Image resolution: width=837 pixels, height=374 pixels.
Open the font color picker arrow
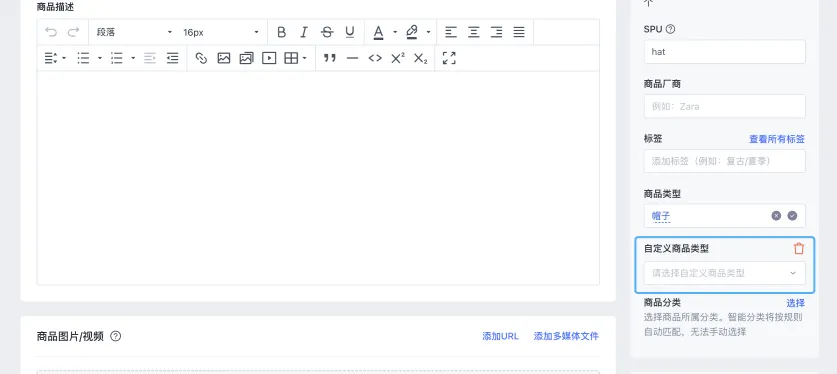(x=395, y=32)
